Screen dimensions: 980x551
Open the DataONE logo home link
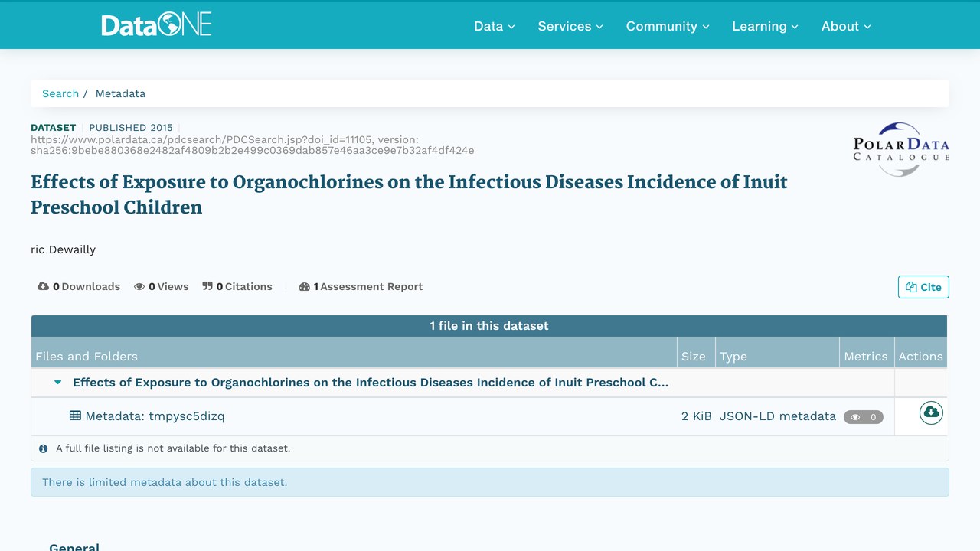pos(156,25)
